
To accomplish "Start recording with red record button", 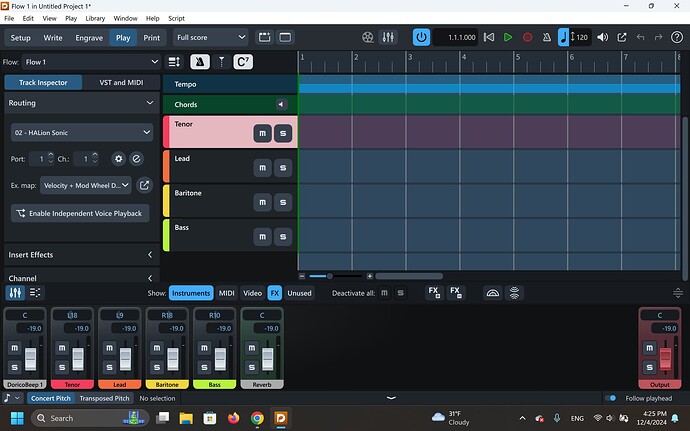I will [x=527, y=37].
